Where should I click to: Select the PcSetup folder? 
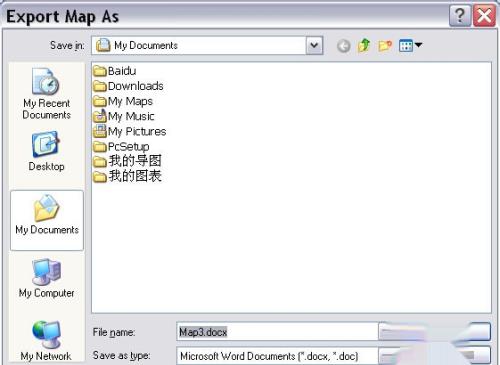pyautogui.click(x=121, y=146)
